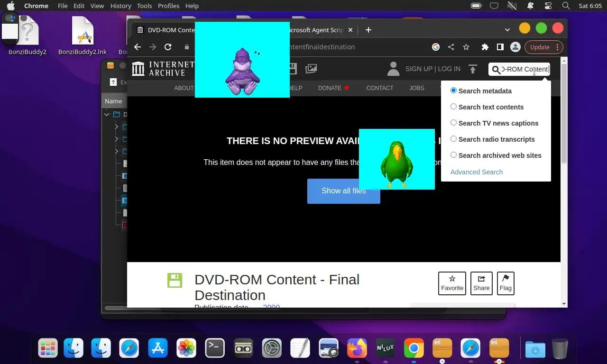Open the DONATE link in Archive nav
This screenshot has height=364, width=607.
(x=334, y=88)
